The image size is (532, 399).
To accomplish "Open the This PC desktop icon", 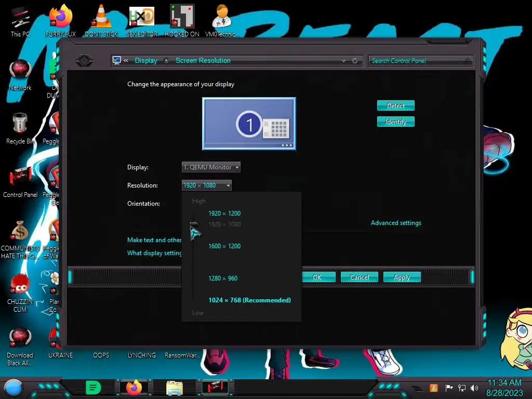I will coord(20,21).
